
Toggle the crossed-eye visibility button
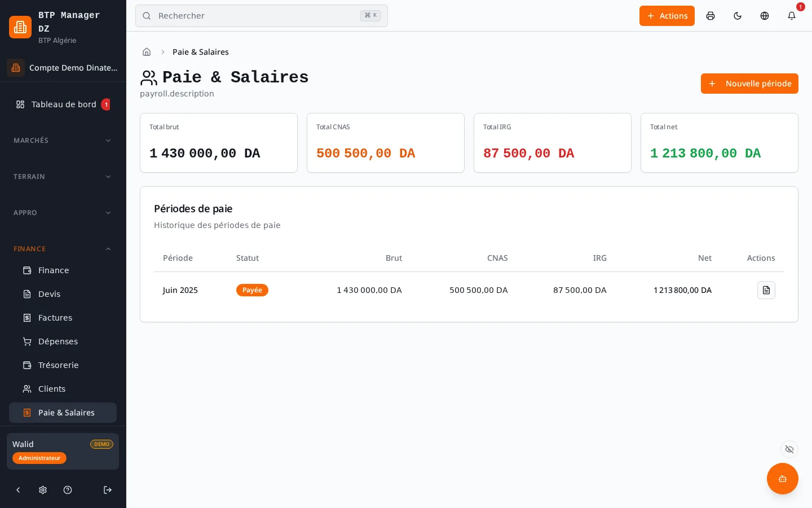click(789, 449)
